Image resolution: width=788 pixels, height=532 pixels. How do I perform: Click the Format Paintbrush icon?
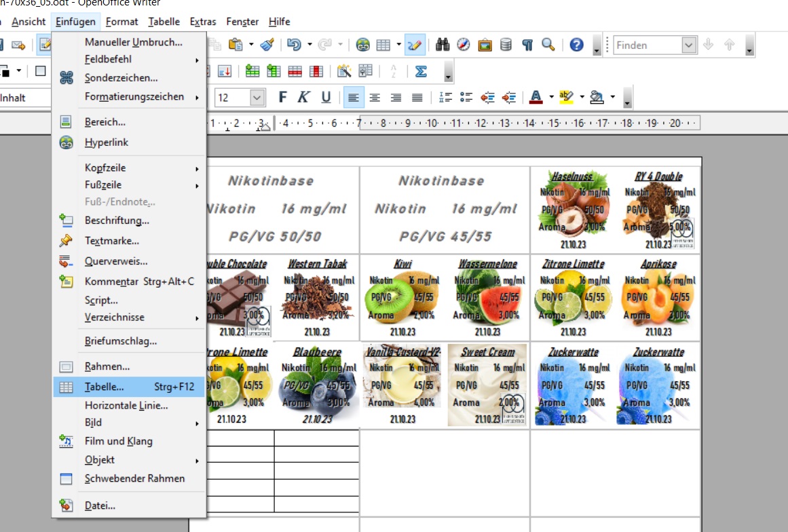click(x=267, y=45)
